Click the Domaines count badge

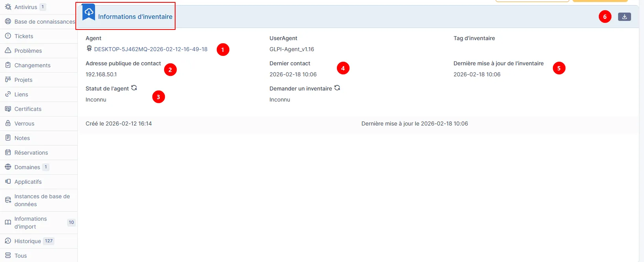pos(46,167)
